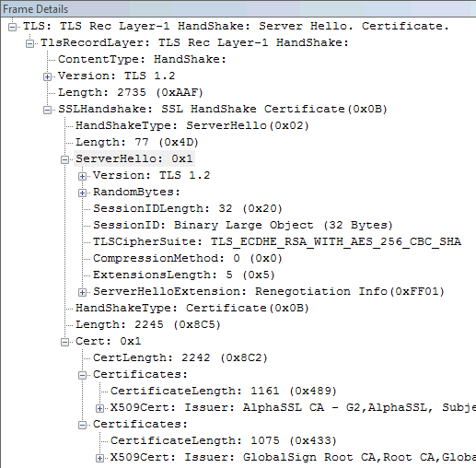The height and width of the screenshot is (468, 476).
Task: Expand the record layer Version TLS 1.2 node
Action: pos(47,76)
